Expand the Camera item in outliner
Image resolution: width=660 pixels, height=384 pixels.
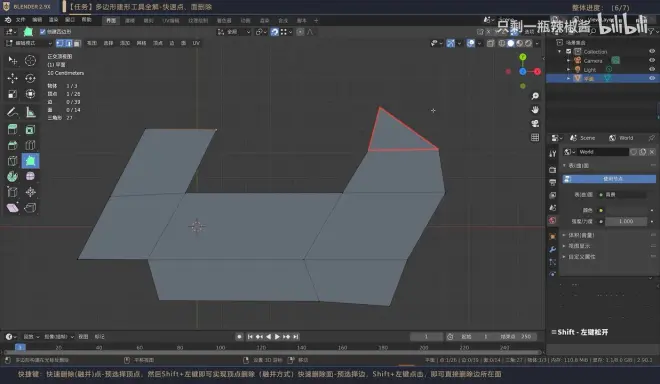click(569, 61)
